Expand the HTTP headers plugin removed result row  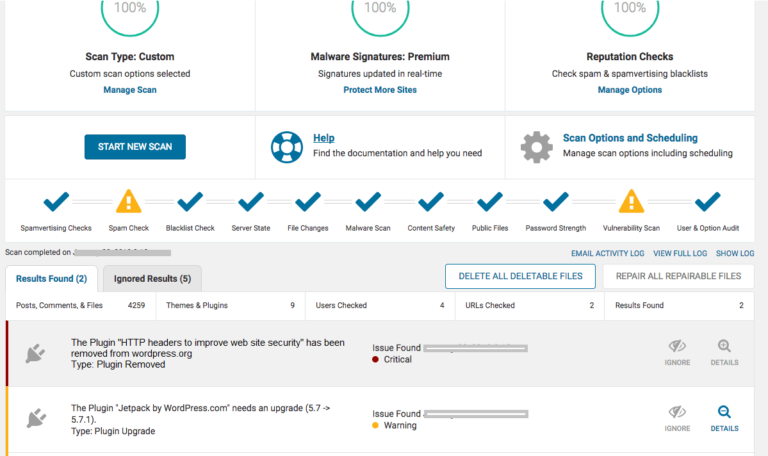click(380, 353)
